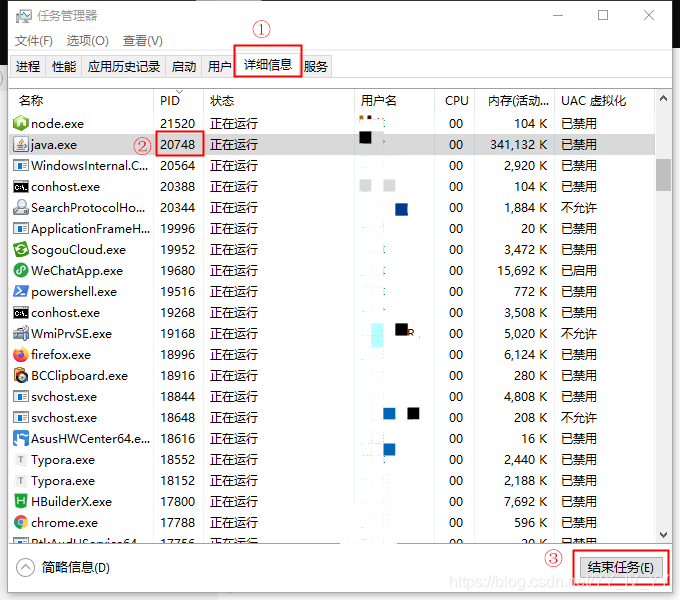Screen dimensions: 680x600
Task: Sort by the 内存(活动... column header
Action: (x=514, y=101)
